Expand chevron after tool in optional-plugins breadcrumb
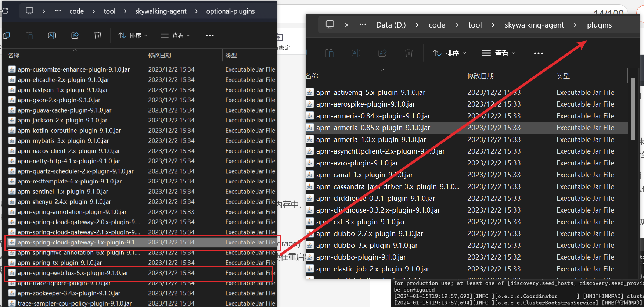 tap(125, 11)
